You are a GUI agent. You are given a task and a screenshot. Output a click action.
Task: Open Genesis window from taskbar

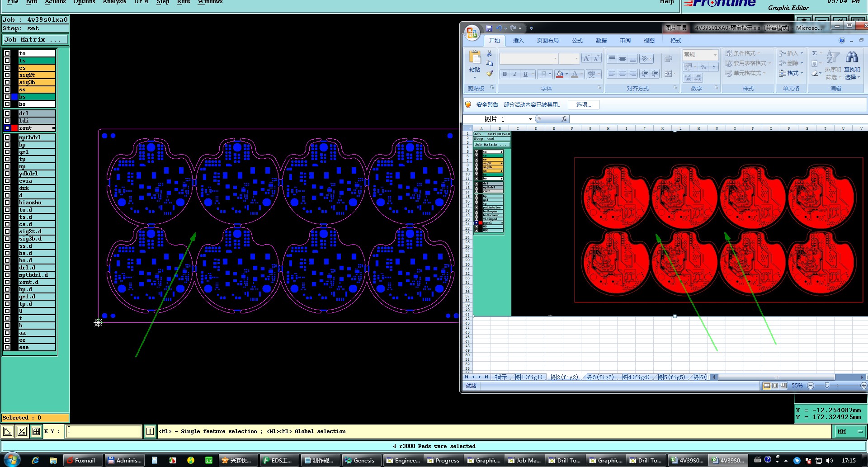click(x=361, y=460)
